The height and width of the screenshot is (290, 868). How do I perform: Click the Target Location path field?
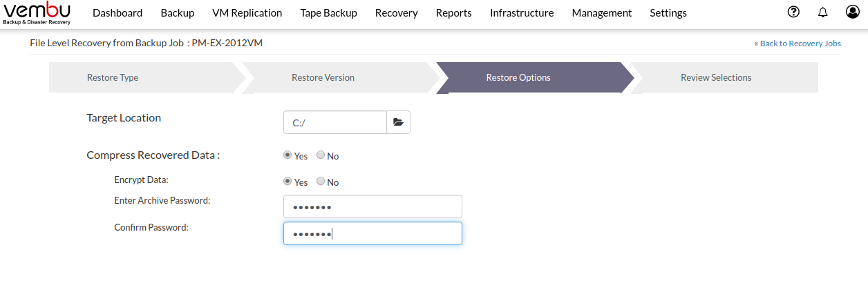pyautogui.click(x=335, y=122)
